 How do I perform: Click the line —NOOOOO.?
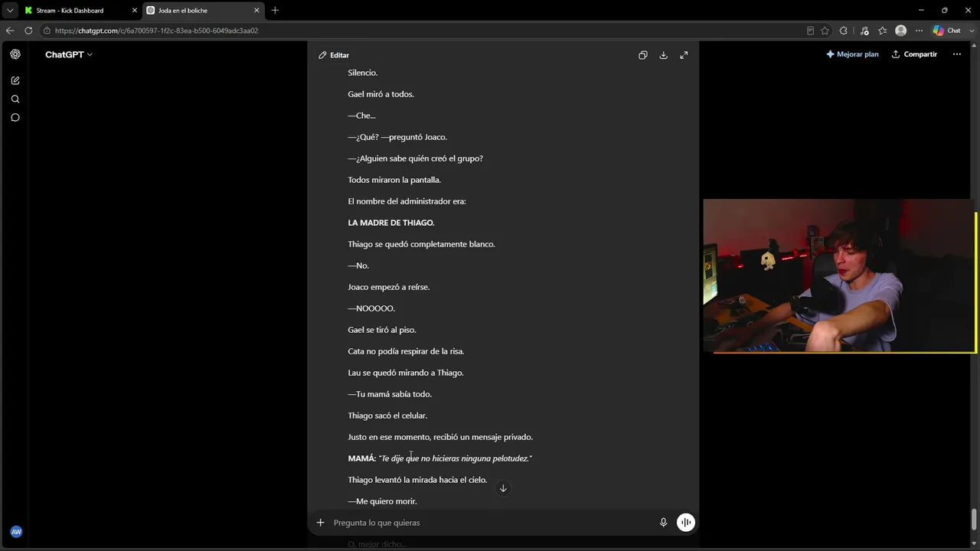click(371, 308)
